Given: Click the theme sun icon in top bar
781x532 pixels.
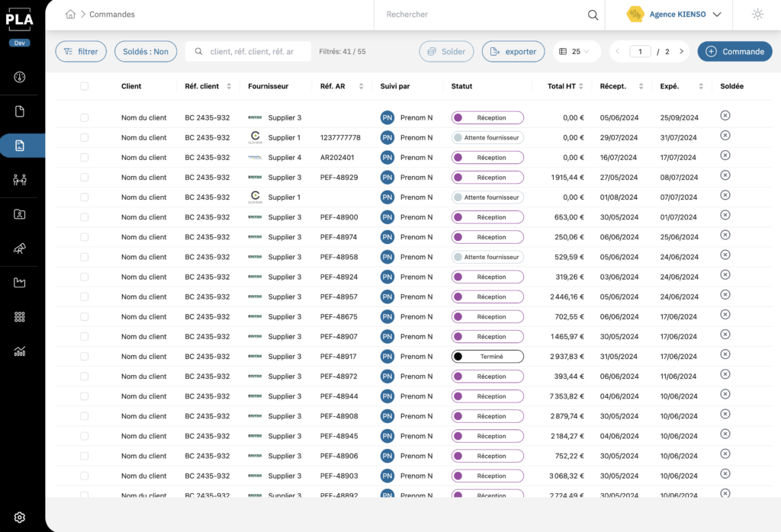Looking at the screenshot, I should 757,14.
